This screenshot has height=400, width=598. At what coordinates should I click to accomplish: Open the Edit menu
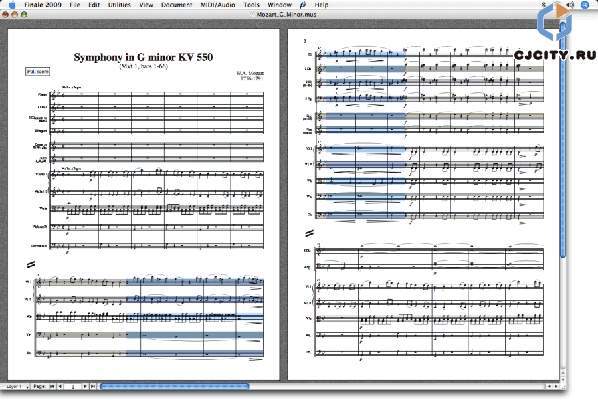pos(94,5)
